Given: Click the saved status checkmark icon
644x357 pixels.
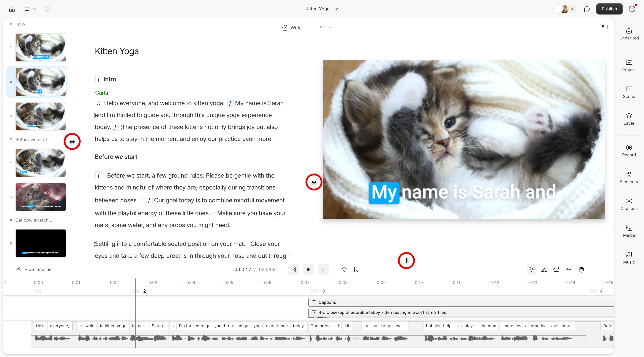Looking at the screenshot, I should click(48, 9).
